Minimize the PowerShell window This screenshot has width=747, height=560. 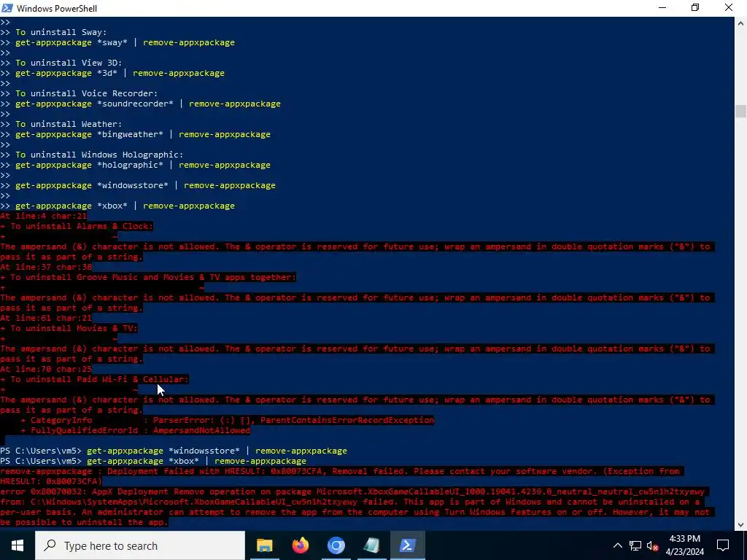[x=662, y=8]
